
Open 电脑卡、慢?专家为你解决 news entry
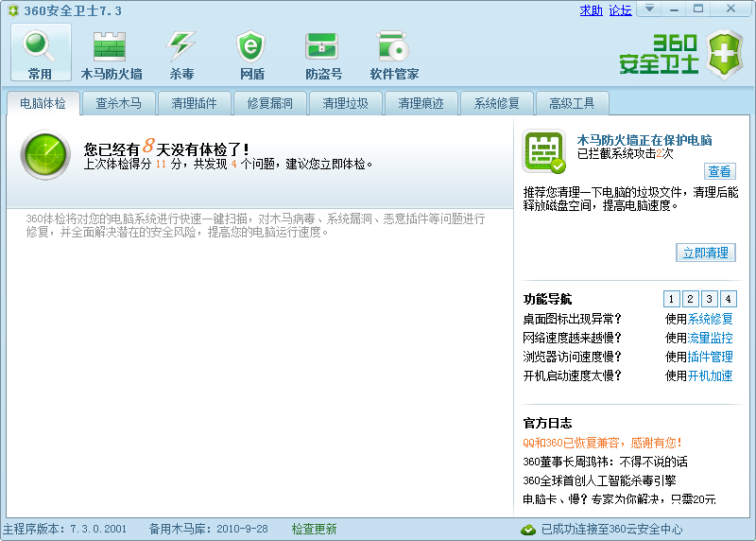pyautogui.click(x=620, y=499)
